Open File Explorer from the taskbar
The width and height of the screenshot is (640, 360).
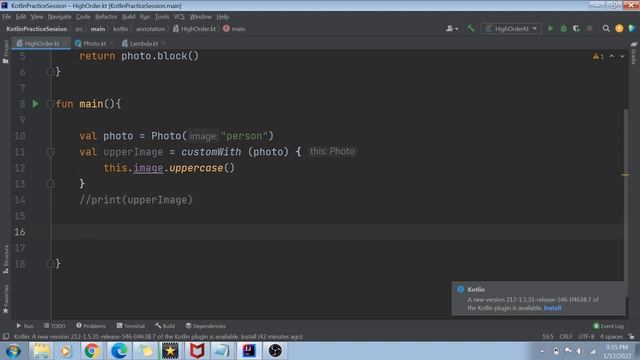pyautogui.click(x=41, y=351)
